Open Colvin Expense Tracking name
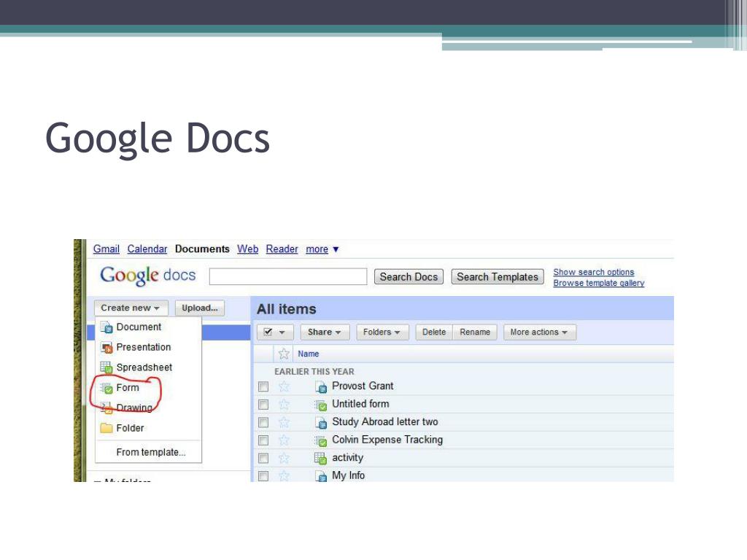747x560 pixels. [x=387, y=440]
